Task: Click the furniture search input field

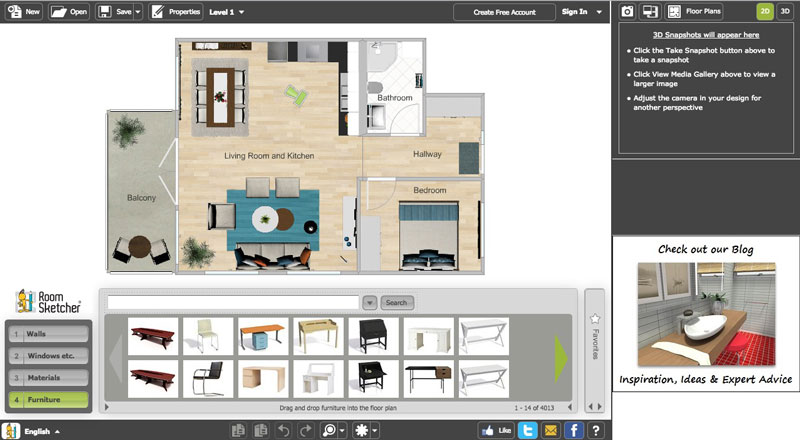Action: [x=232, y=302]
